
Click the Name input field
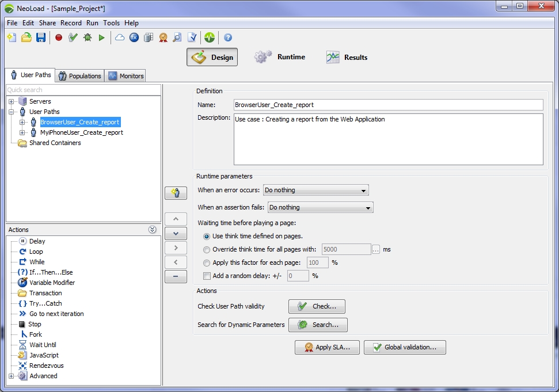tap(388, 105)
